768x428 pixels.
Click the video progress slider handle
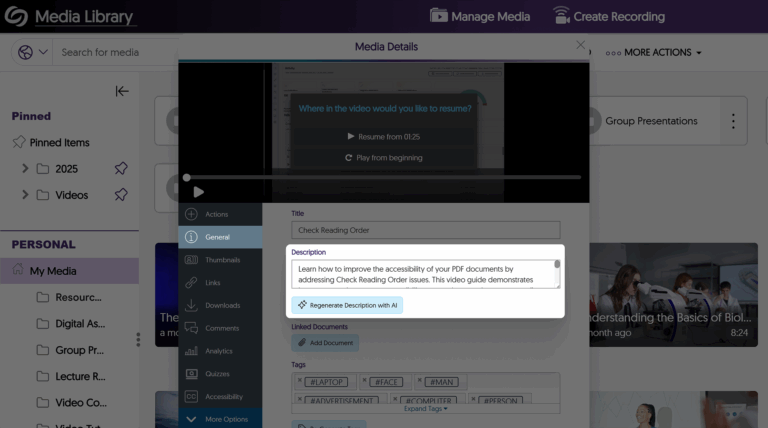pyautogui.click(x=187, y=178)
